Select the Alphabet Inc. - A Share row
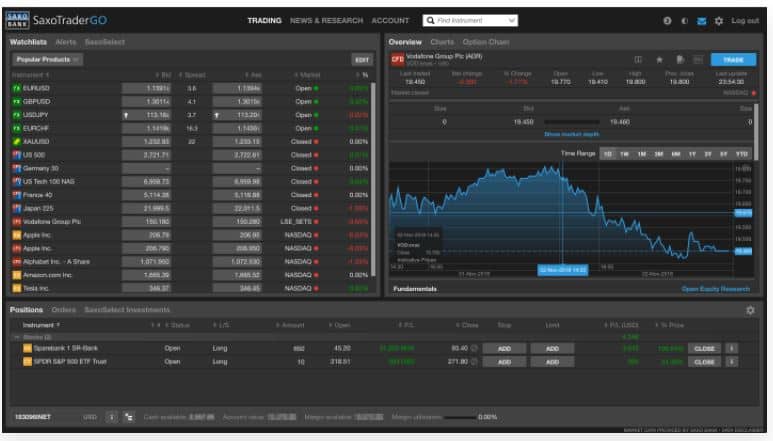The height and width of the screenshot is (441, 773). coord(190,262)
